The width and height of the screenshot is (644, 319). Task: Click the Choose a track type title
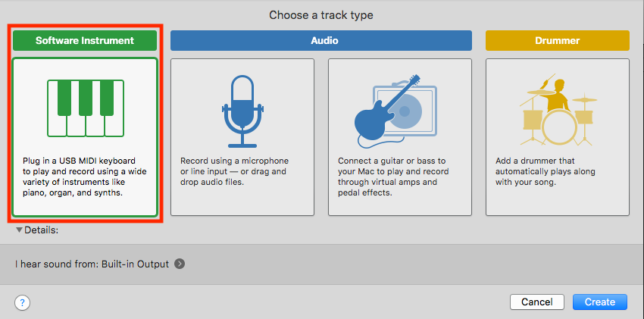[321, 16]
